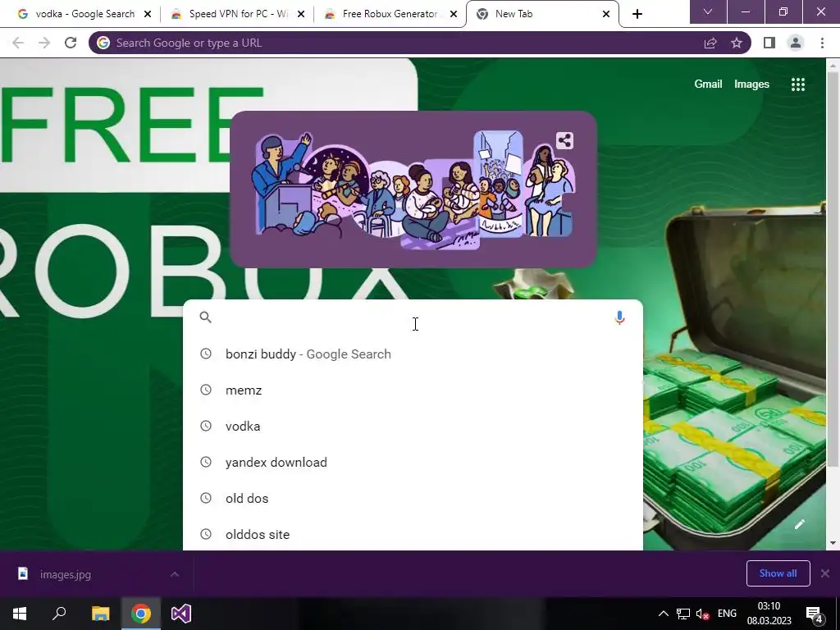This screenshot has width=840, height=630.
Task: Open Chrome's three-dot menu
Action: click(822, 43)
